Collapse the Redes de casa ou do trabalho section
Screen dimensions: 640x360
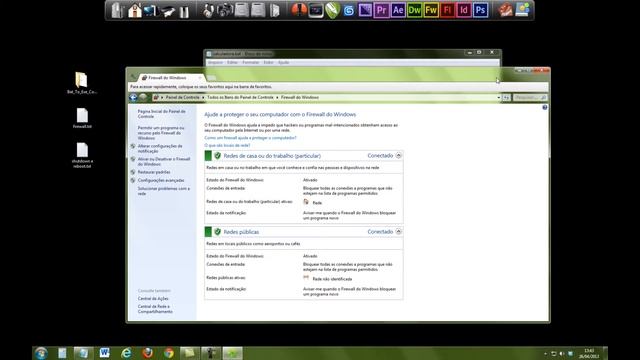pyautogui.click(x=398, y=156)
